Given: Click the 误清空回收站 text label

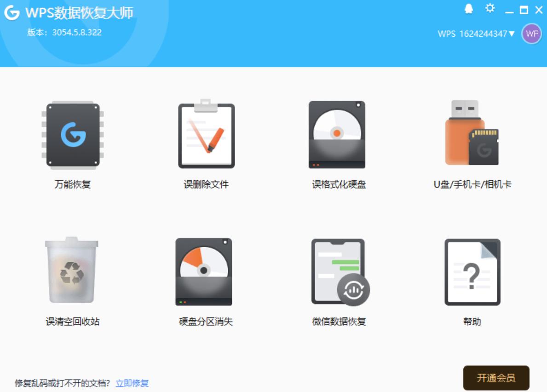Looking at the screenshot, I should (x=73, y=321).
